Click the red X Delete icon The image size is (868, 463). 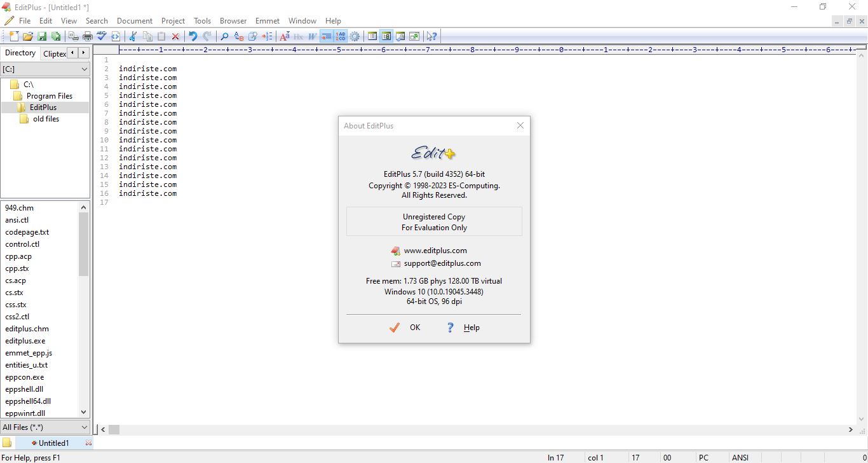175,36
